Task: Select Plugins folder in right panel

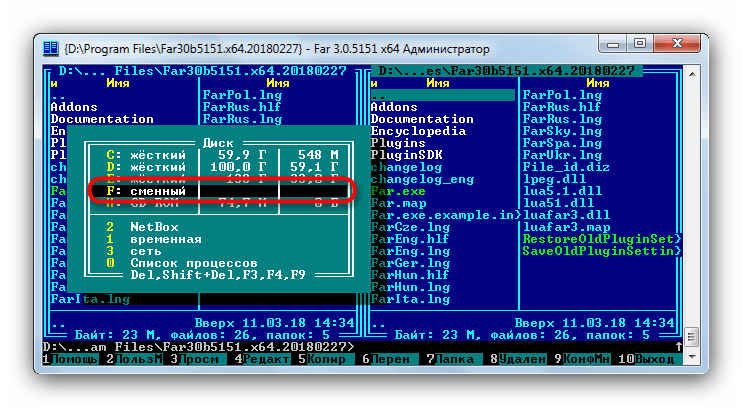Action: (398, 143)
